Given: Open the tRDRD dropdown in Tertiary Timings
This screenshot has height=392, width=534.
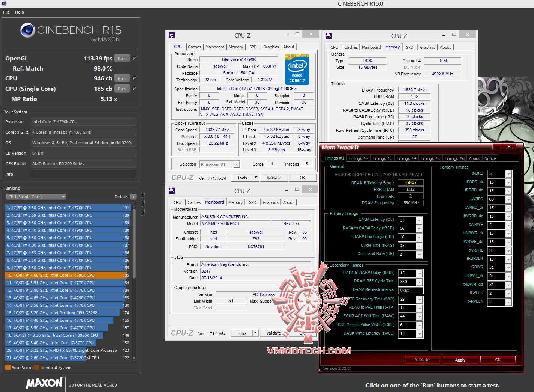Looking at the screenshot, I should coord(508,174).
